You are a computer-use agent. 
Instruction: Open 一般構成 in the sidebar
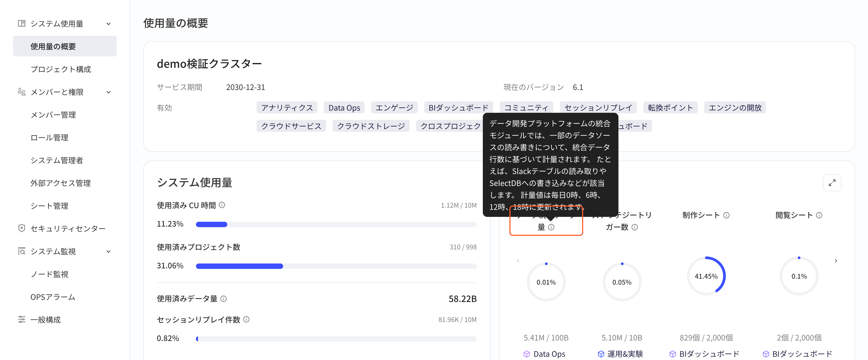point(46,319)
